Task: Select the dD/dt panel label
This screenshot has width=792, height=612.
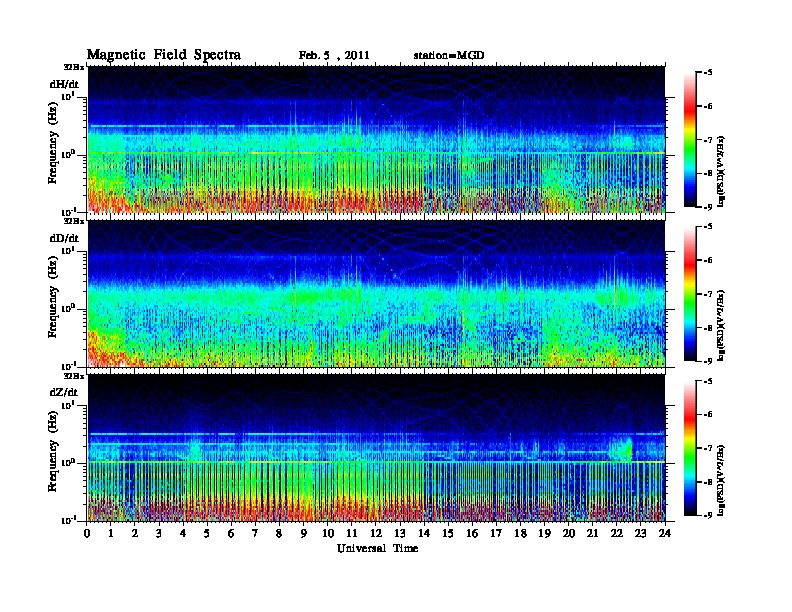Action: (x=64, y=238)
